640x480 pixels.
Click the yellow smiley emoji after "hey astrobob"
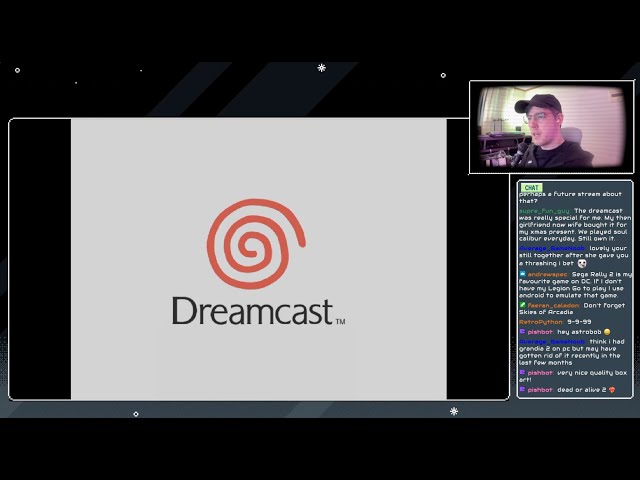[x=607, y=332]
